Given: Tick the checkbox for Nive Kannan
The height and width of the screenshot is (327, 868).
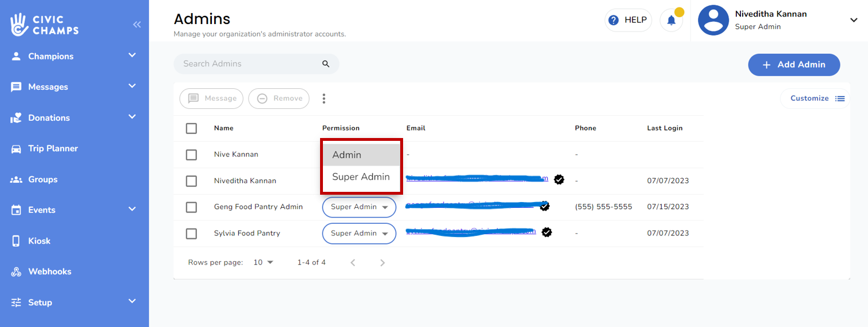Looking at the screenshot, I should click(x=191, y=155).
